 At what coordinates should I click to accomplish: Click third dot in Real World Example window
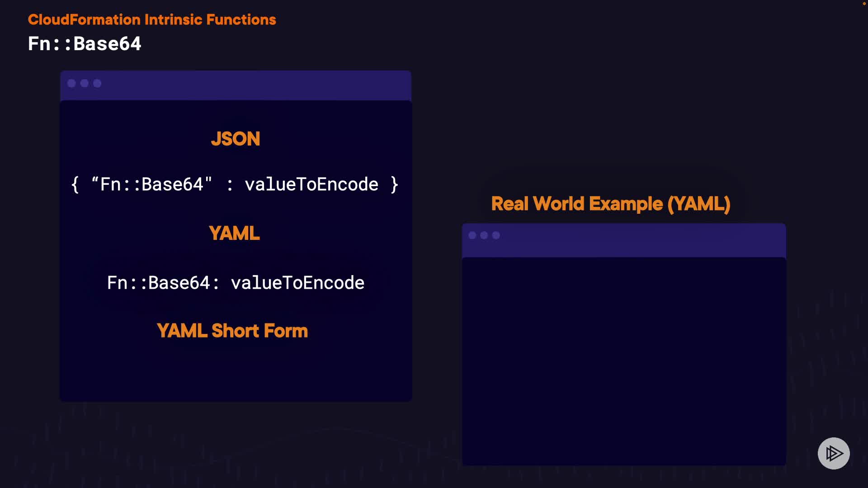coord(496,235)
